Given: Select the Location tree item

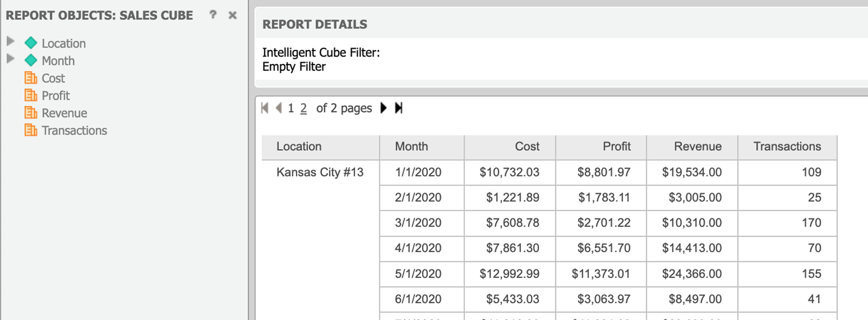Looking at the screenshot, I should coord(63,43).
